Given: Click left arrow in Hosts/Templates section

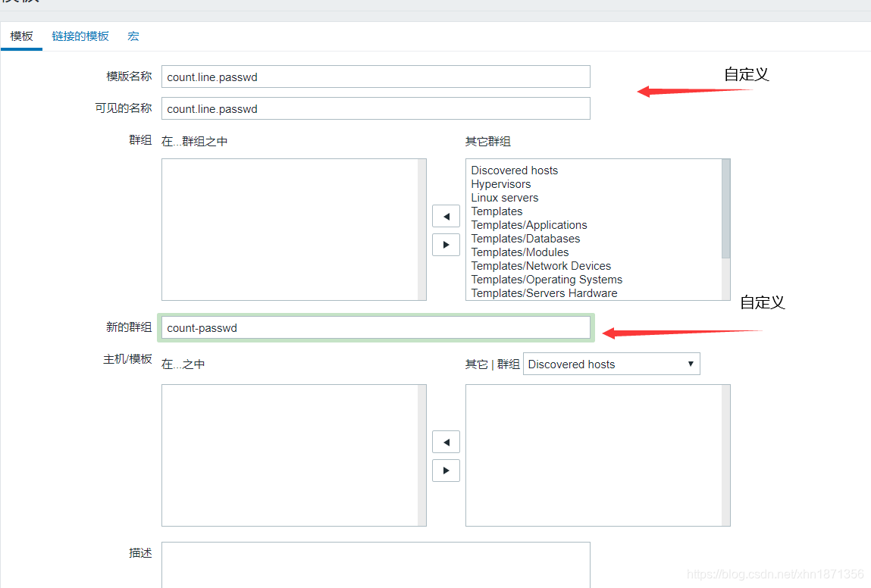Looking at the screenshot, I should [x=446, y=442].
